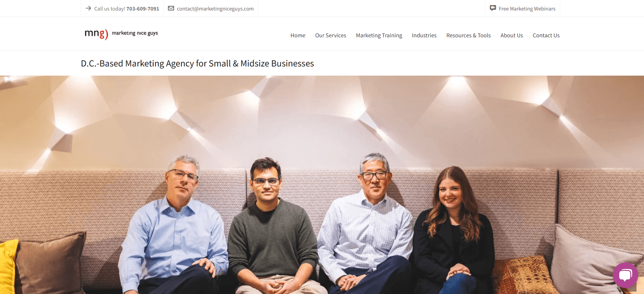
Task: Click the webinar screen icon in top bar
Action: [x=493, y=8]
